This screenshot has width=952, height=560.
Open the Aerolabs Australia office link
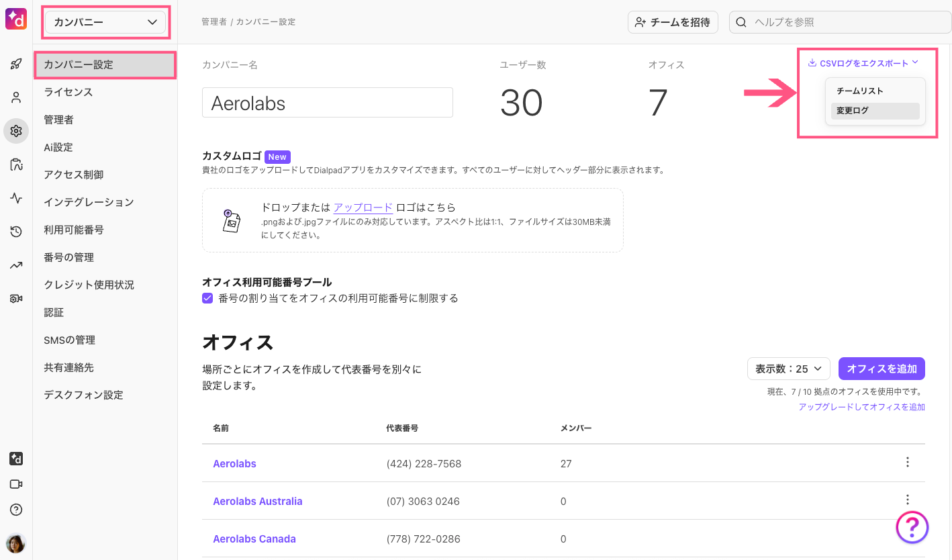[258, 501]
